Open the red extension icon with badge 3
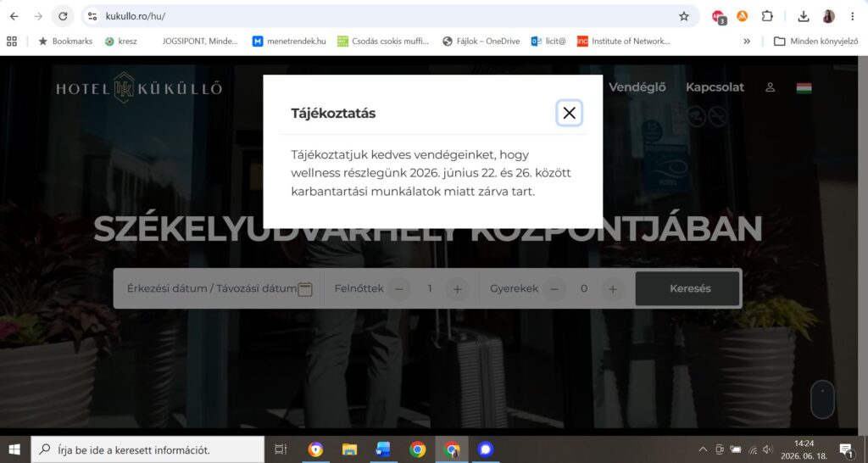This screenshot has height=463, width=868. click(x=719, y=17)
